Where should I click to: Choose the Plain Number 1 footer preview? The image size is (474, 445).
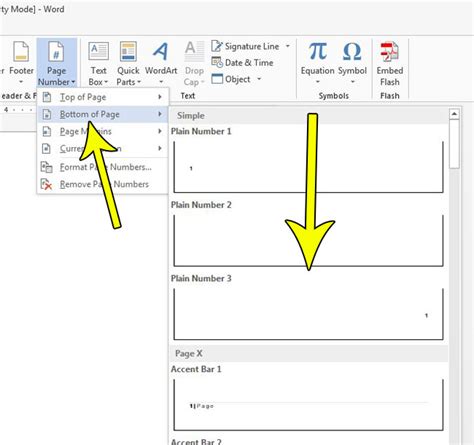[308, 167]
